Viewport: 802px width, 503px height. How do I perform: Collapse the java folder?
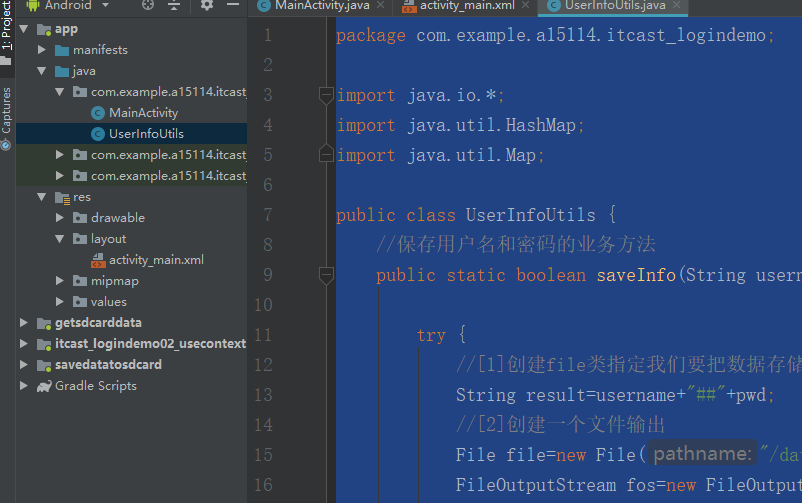coord(42,71)
